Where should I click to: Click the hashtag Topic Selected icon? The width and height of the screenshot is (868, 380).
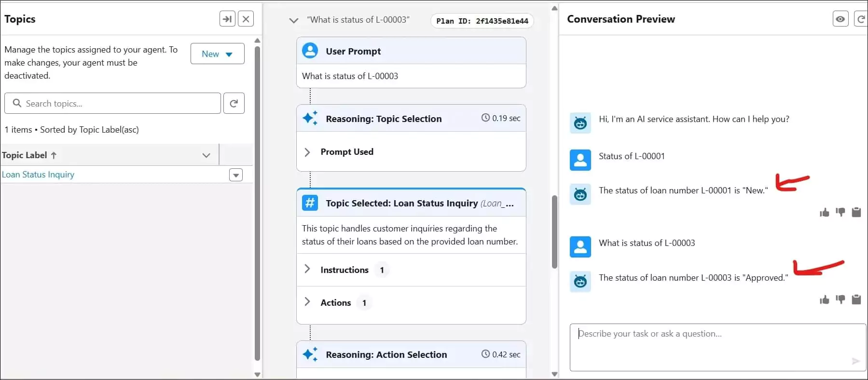[310, 203]
